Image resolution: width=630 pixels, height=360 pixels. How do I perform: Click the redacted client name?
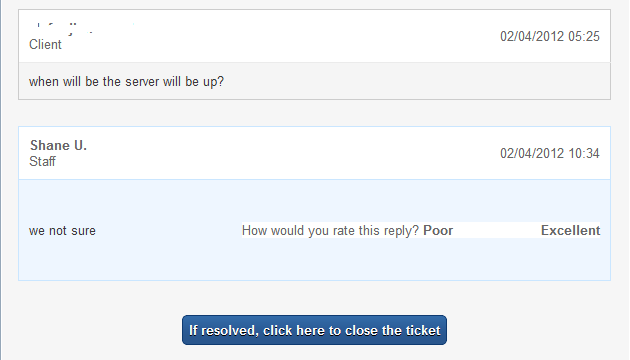click(80, 29)
